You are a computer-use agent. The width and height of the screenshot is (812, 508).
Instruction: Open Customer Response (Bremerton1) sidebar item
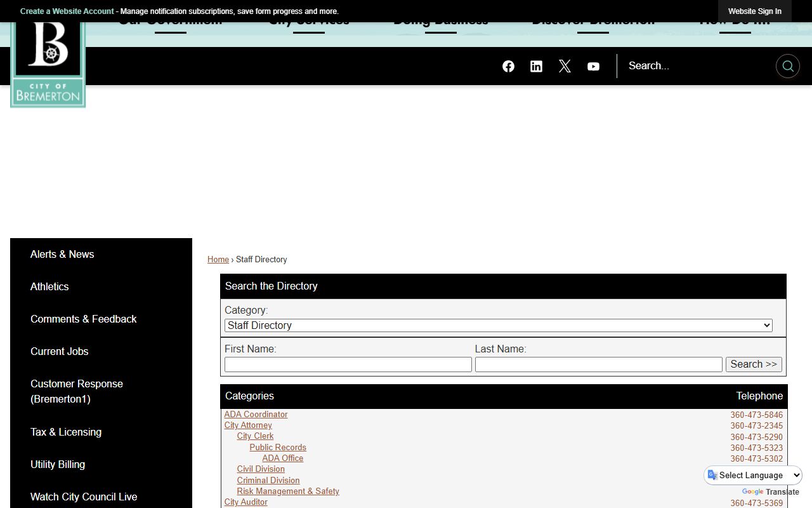[77, 391]
